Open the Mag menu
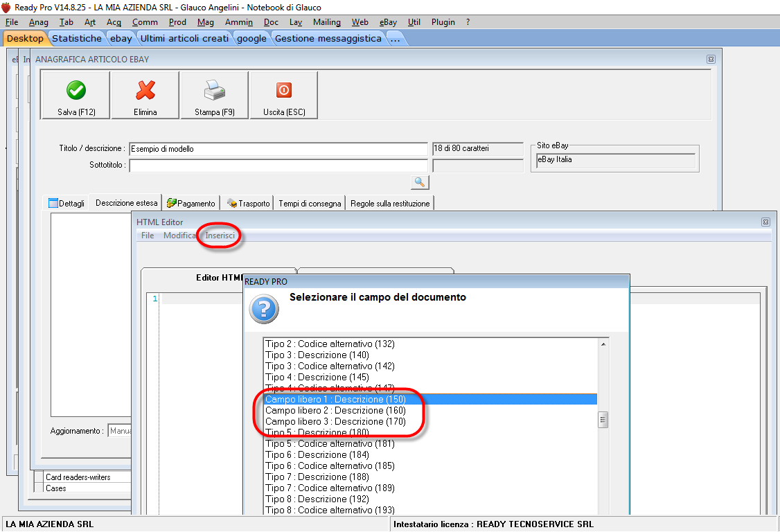Image resolution: width=780 pixels, height=532 pixels. [x=206, y=22]
